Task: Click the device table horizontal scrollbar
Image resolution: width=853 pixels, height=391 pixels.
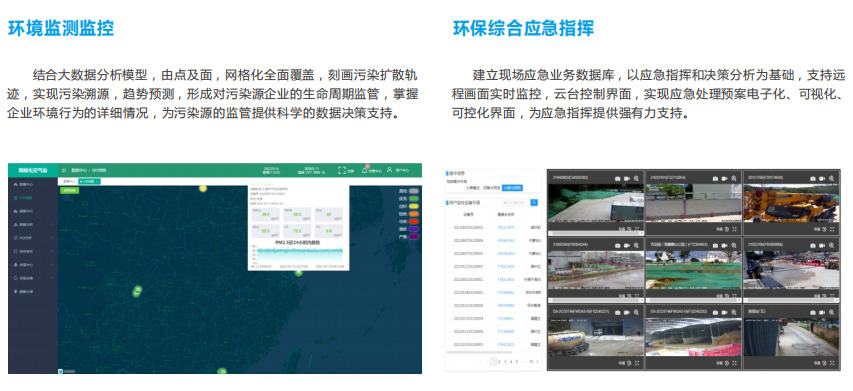Action: pyautogui.click(x=480, y=352)
